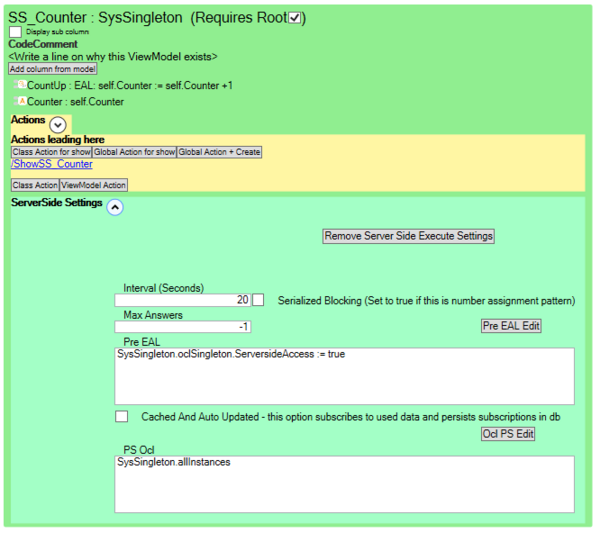Click the Actions leading here heading

coord(57,139)
